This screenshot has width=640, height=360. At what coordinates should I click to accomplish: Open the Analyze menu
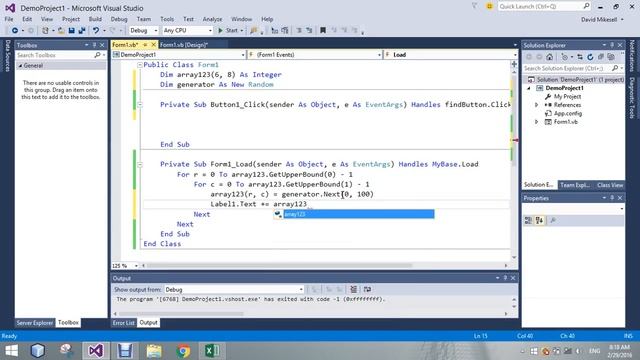pos(212,19)
